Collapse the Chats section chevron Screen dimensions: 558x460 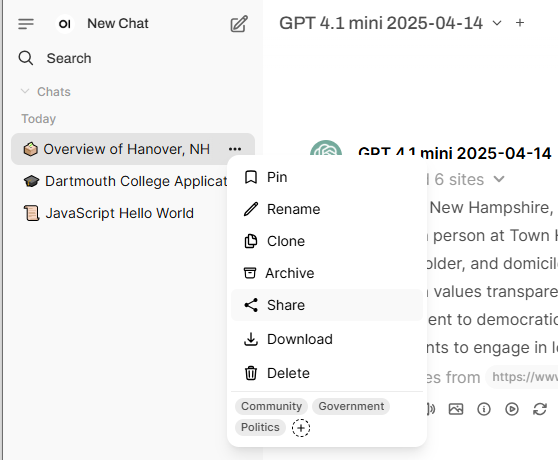coord(25,91)
